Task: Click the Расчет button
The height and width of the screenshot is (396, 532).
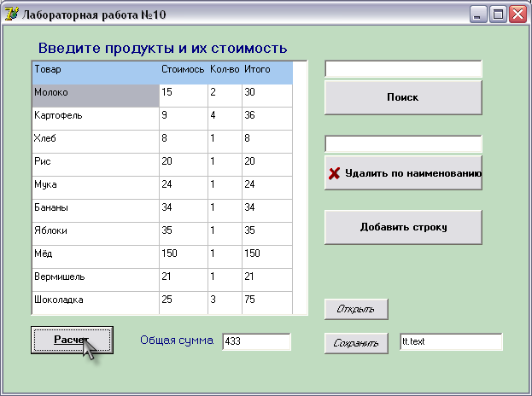Action: point(72,340)
